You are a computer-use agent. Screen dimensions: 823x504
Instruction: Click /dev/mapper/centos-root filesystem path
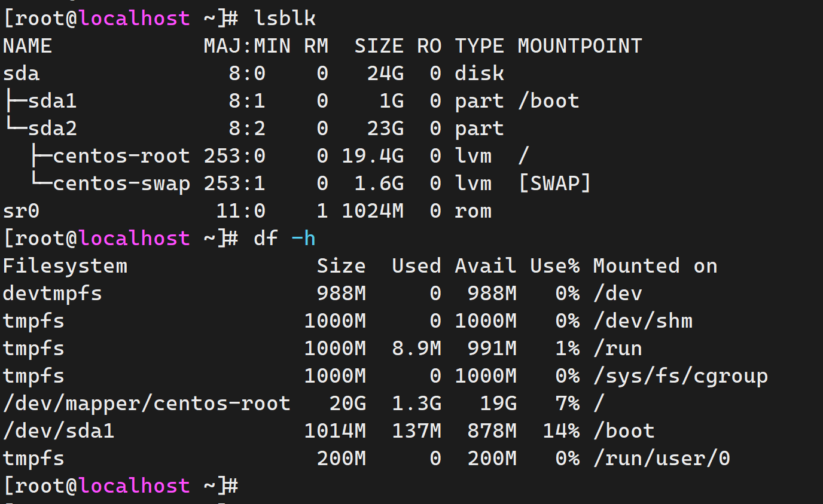147,404
